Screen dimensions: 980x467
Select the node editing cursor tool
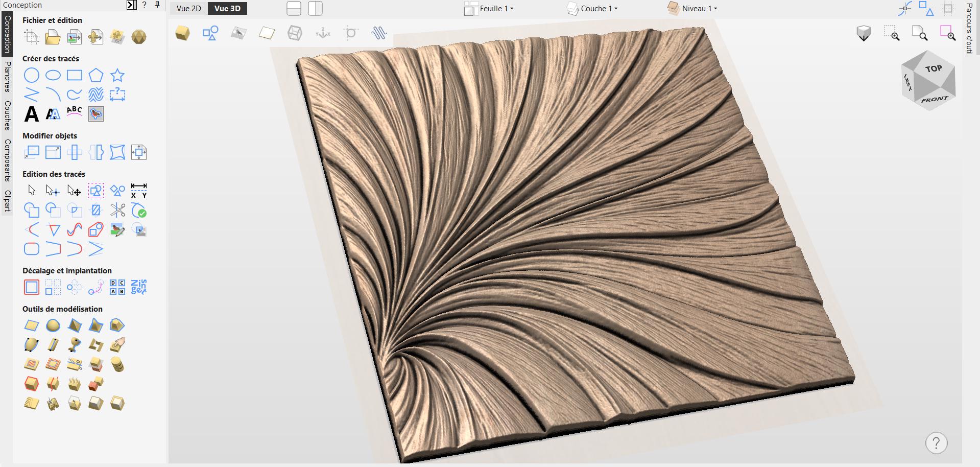53,191
